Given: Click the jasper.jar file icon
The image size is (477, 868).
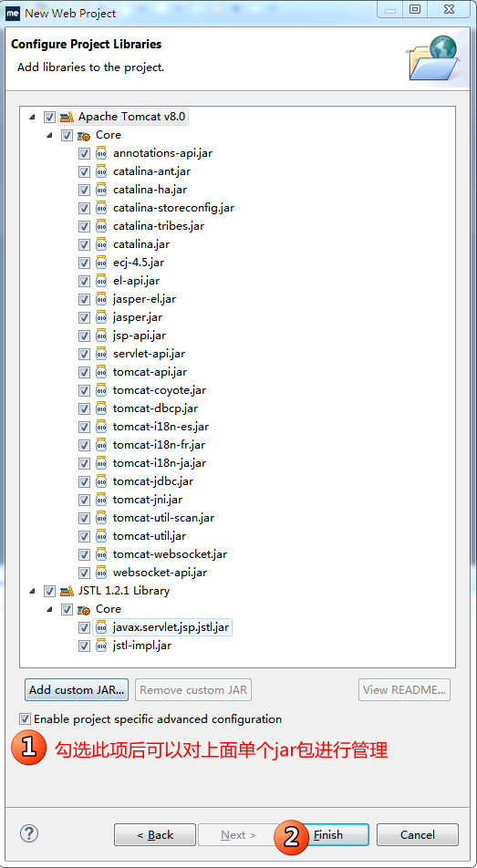Looking at the screenshot, I should (101, 317).
